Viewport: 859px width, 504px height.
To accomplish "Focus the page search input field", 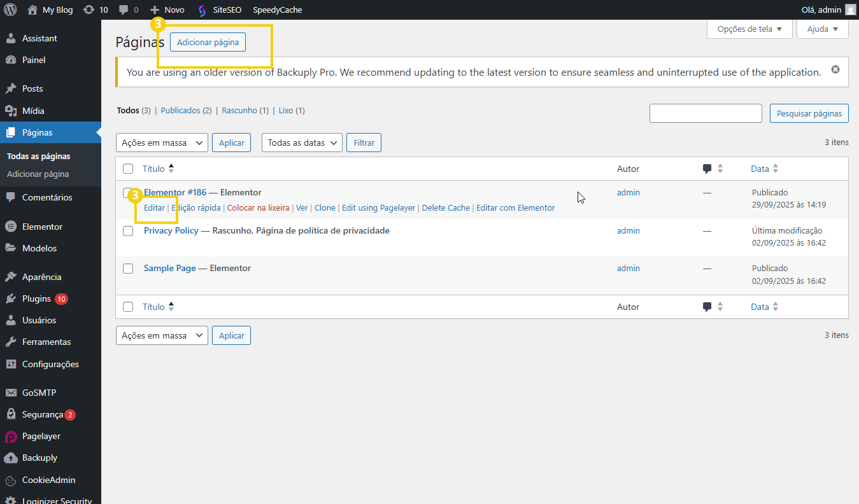I will [706, 113].
